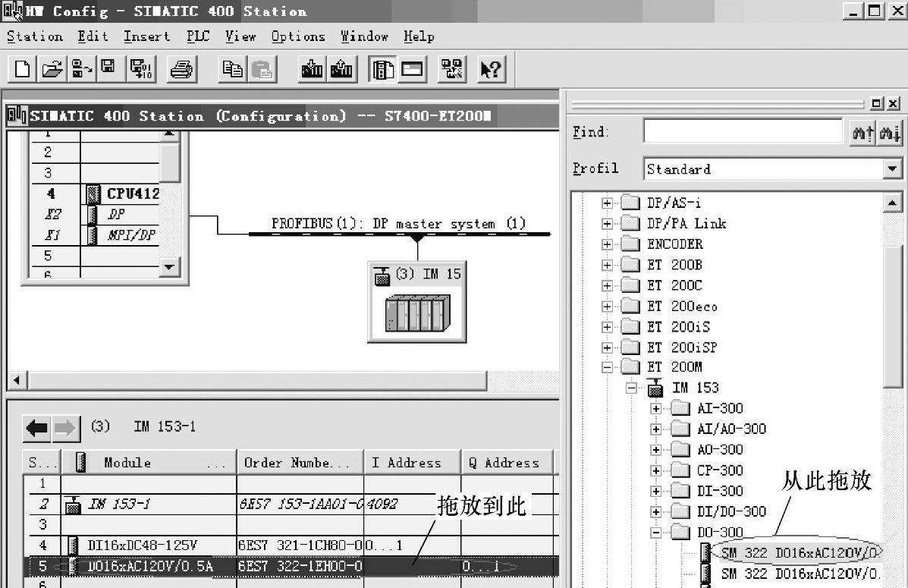Expand the ET 200iSP folder
The height and width of the screenshot is (588, 908).
[607, 347]
